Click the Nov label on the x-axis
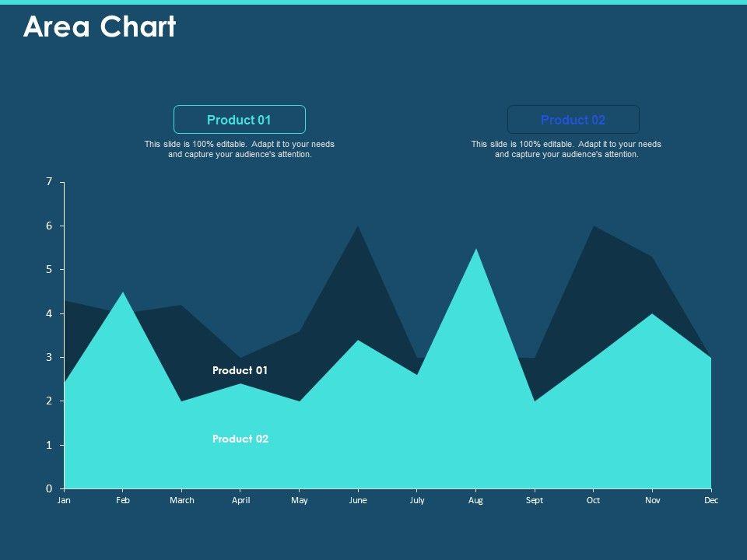747x560 pixels. pos(652,500)
